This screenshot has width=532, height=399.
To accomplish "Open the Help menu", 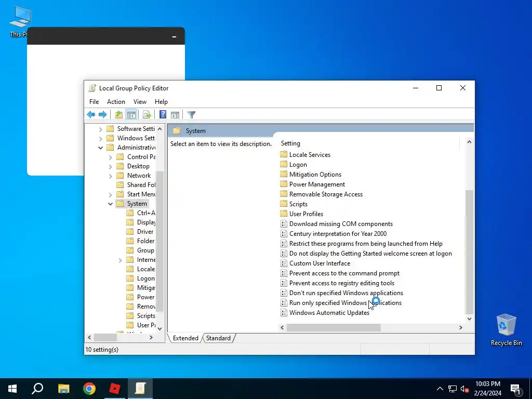I will 161,102.
